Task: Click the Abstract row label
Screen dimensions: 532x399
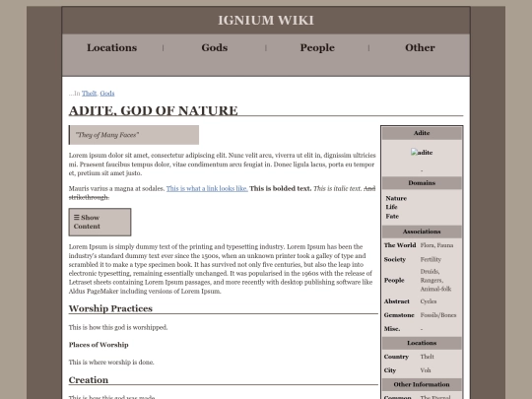Action: coord(397,301)
